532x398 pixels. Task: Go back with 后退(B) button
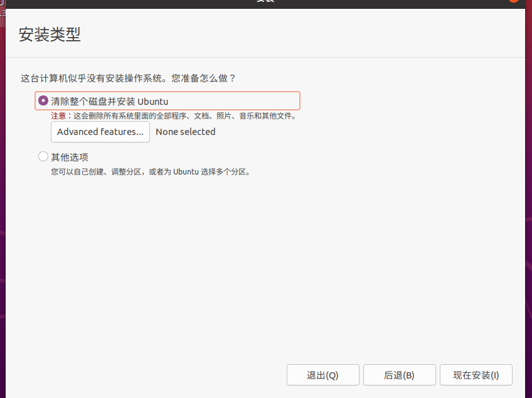click(400, 375)
